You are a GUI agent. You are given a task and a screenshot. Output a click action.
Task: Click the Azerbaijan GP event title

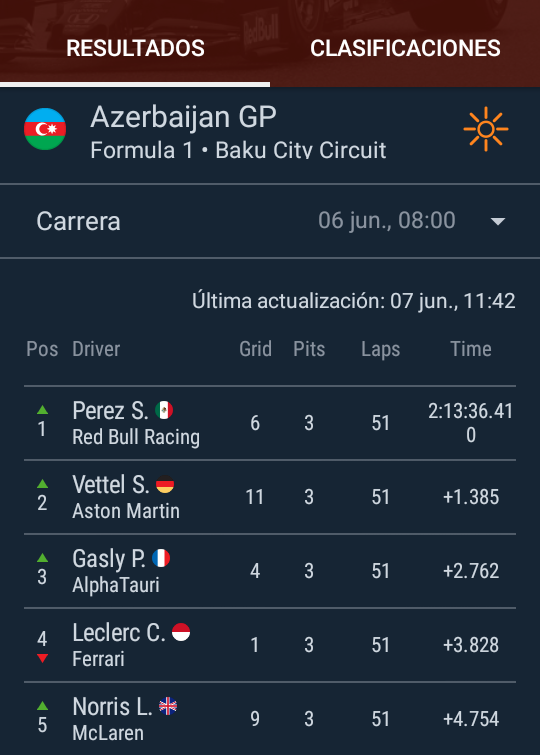184,117
